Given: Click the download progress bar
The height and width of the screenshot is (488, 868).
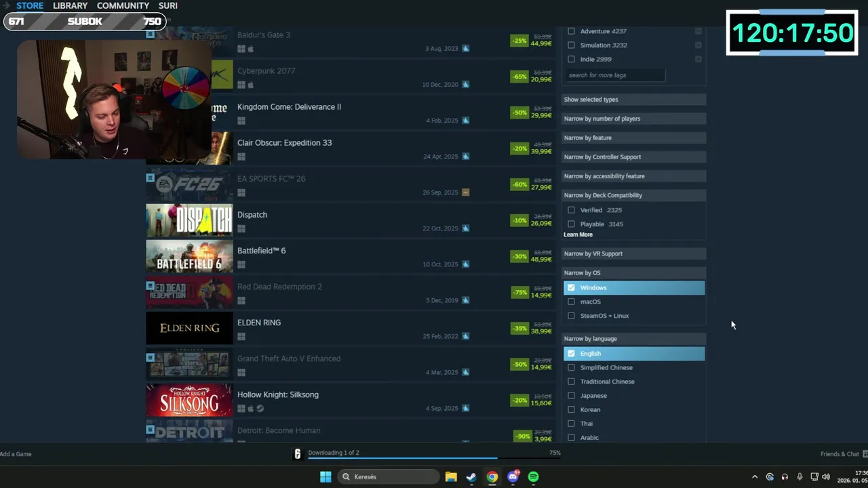Looking at the screenshot, I should 434,459.
